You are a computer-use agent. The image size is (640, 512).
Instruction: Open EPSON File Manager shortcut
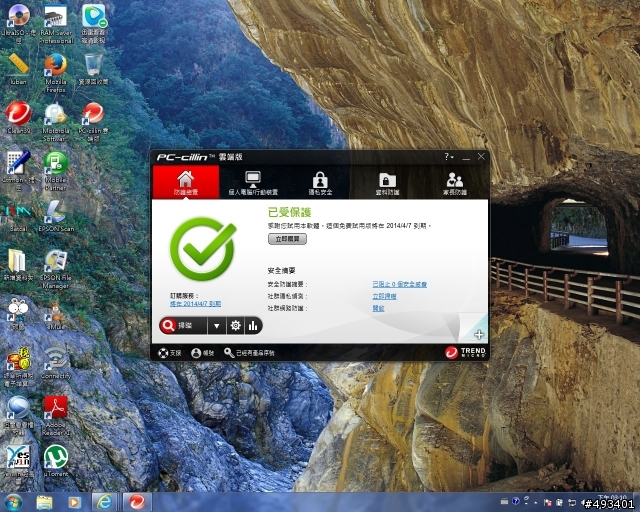click(56, 269)
